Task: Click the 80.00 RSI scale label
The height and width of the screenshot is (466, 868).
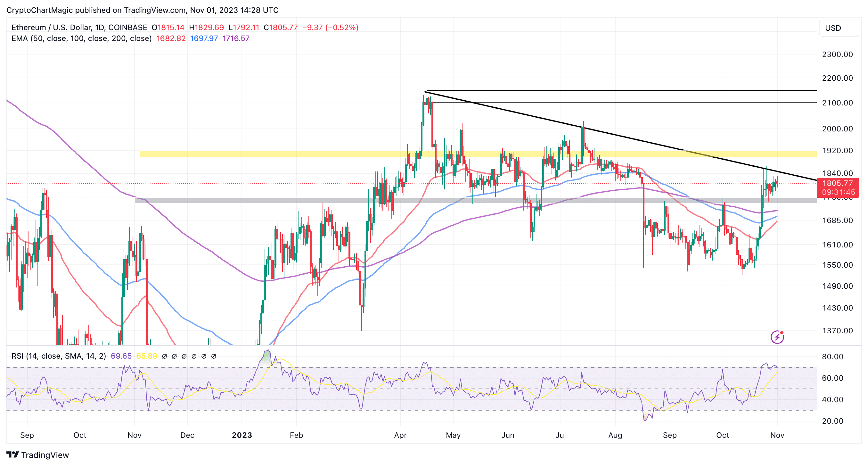Action: [x=832, y=356]
